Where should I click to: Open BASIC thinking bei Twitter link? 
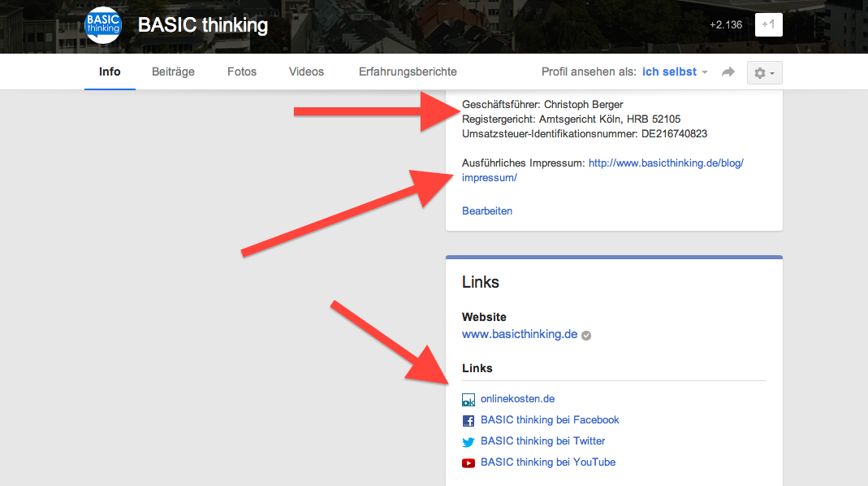(542, 440)
